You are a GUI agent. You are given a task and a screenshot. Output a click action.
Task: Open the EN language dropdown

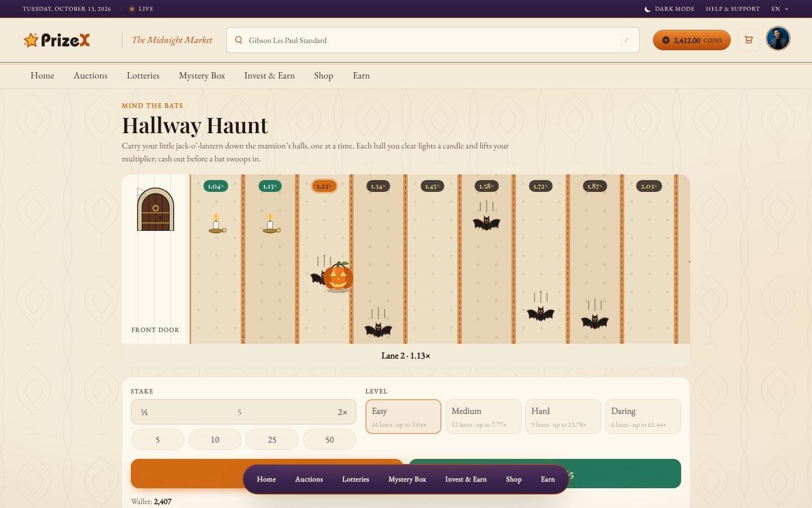[x=780, y=9]
